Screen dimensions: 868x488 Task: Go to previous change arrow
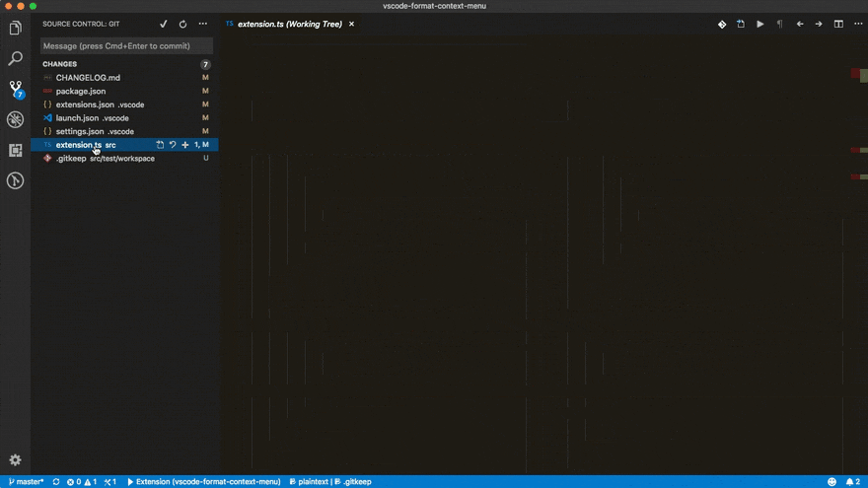click(x=799, y=24)
